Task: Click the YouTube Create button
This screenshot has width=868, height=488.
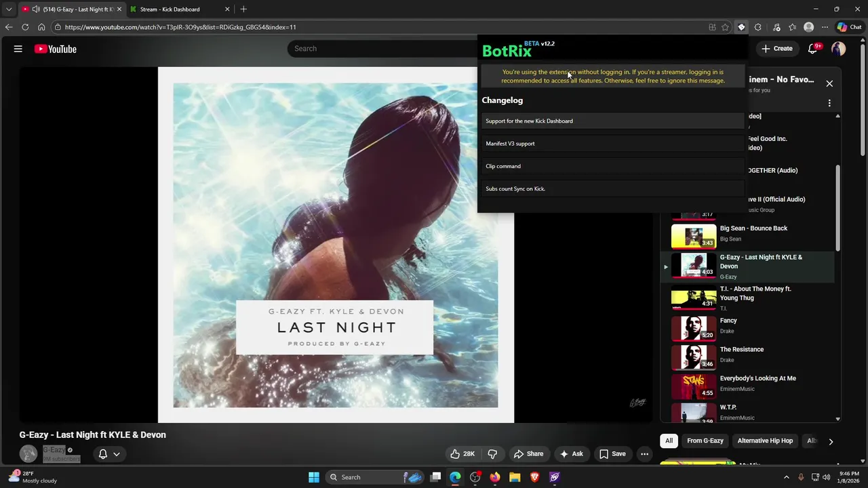Action: [x=776, y=49]
